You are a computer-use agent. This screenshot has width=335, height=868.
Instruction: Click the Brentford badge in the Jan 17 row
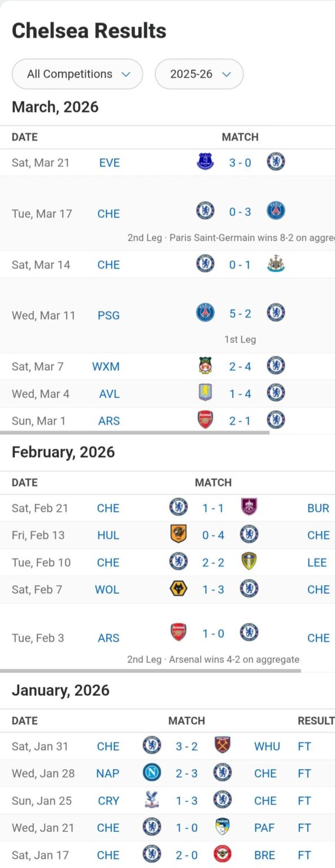click(222, 854)
